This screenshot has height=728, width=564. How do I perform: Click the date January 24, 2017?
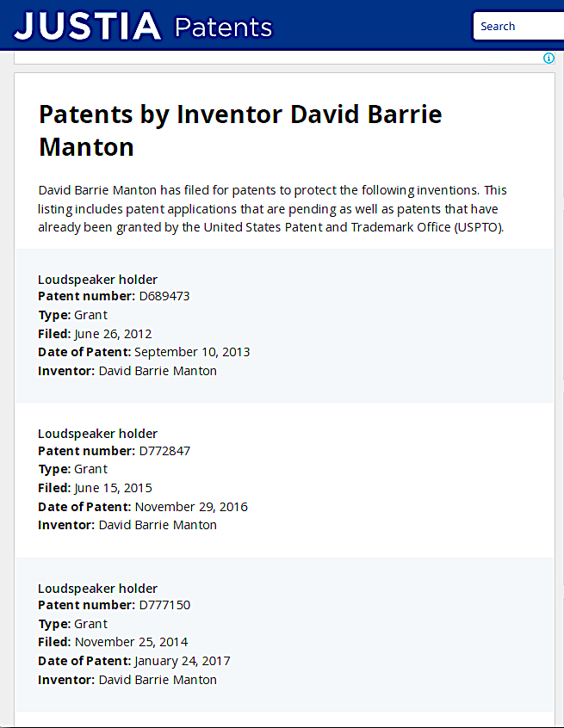point(183,661)
